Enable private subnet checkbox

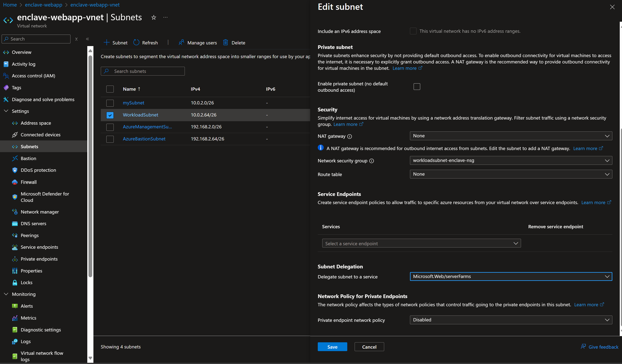click(x=417, y=87)
